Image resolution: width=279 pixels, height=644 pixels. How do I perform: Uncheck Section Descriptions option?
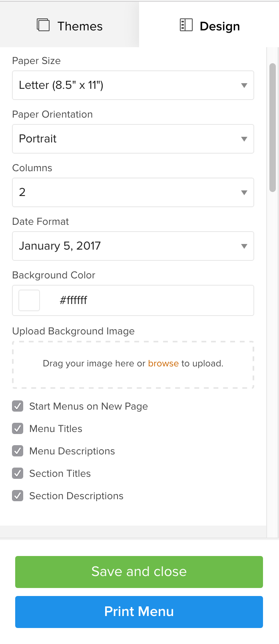(x=18, y=496)
